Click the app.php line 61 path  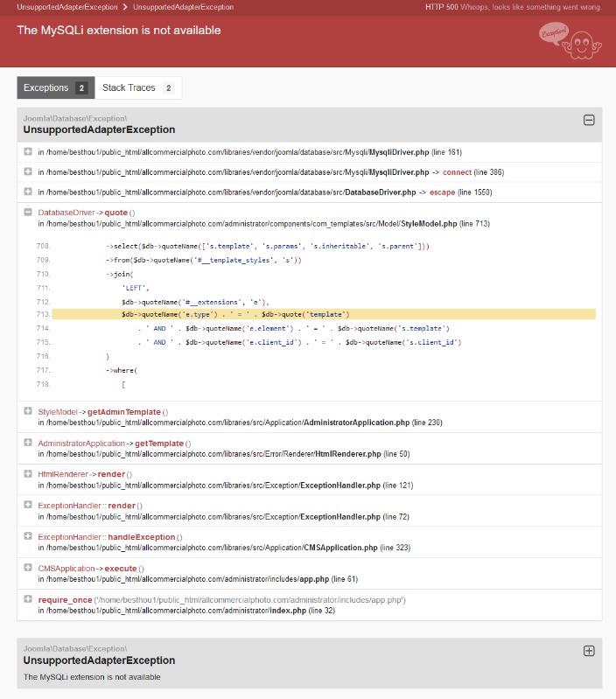tap(198, 579)
